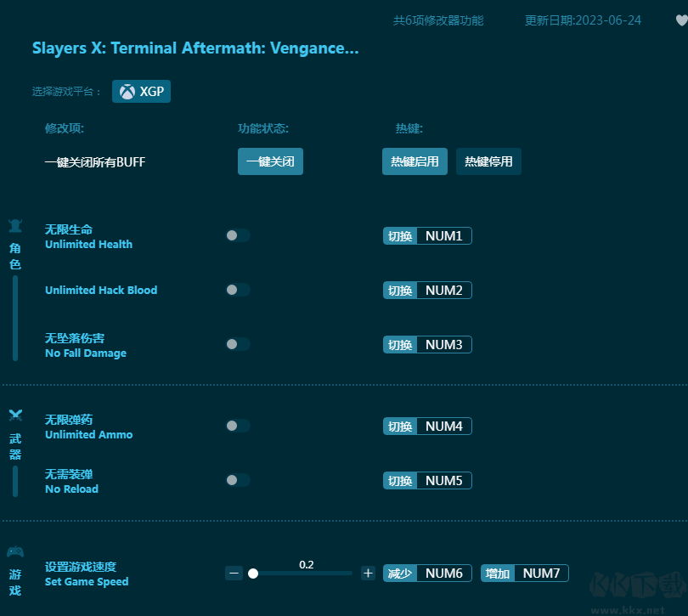Enable the No Fall Damage switch
Image resolution: width=688 pixels, height=616 pixels.
[238, 344]
